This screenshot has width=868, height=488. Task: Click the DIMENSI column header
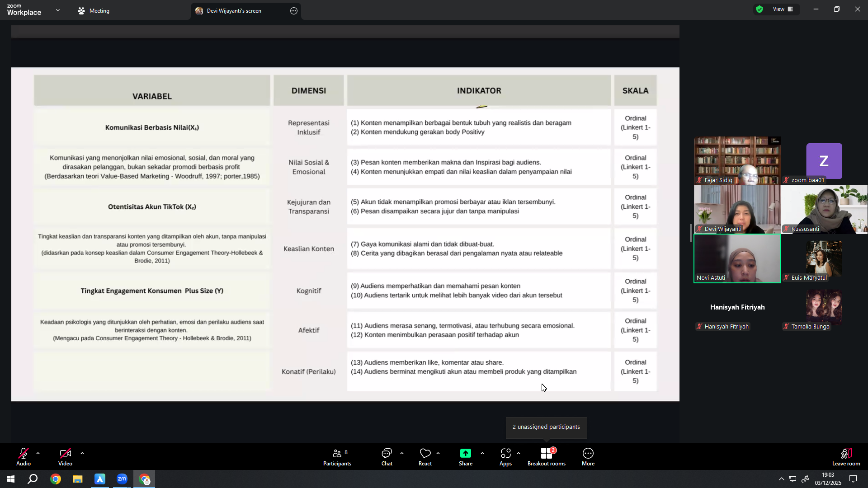click(x=309, y=91)
